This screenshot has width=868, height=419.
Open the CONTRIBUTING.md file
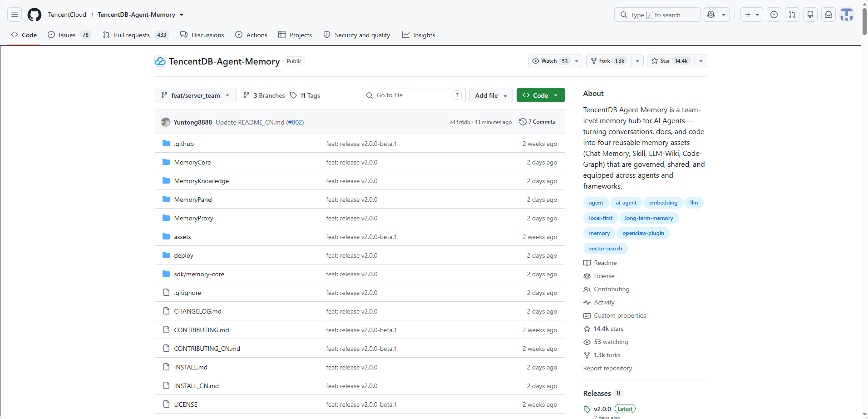[x=202, y=330]
